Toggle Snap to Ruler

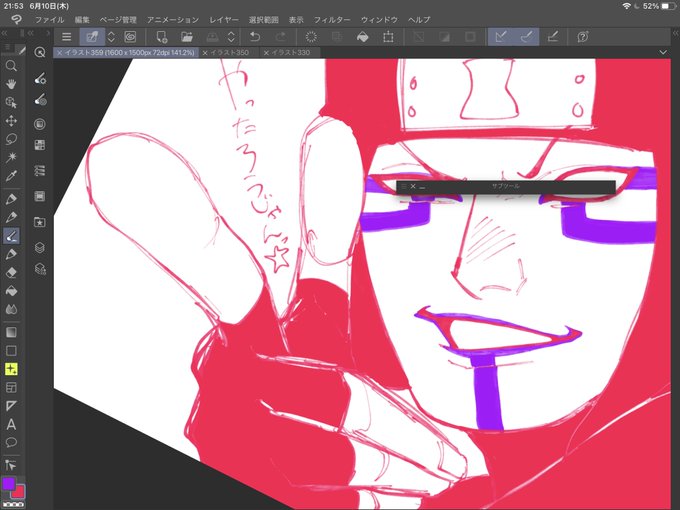coord(501,37)
